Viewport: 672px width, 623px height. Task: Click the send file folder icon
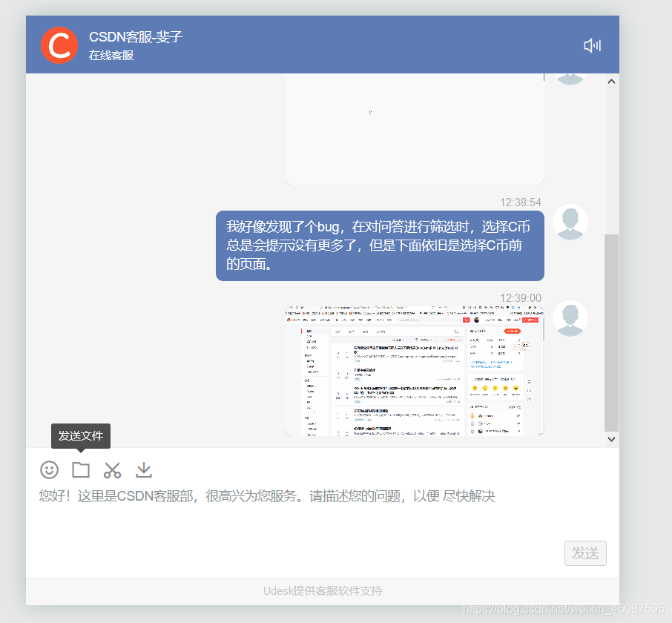pyautogui.click(x=81, y=469)
